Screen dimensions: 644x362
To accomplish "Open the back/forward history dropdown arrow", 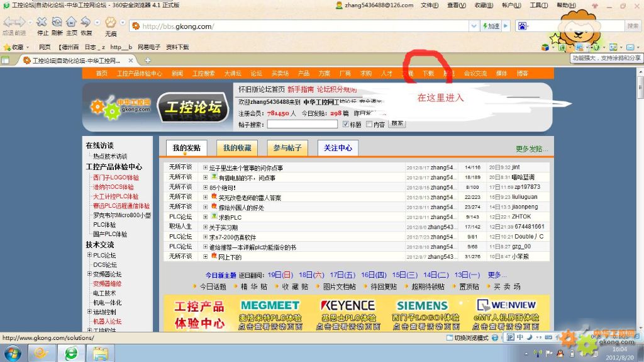I will click(x=30, y=22).
